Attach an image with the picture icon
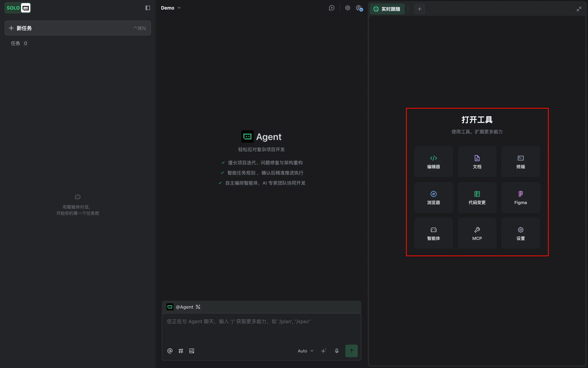The width and height of the screenshot is (588, 368). pyautogui.click(x=192, y=351)
